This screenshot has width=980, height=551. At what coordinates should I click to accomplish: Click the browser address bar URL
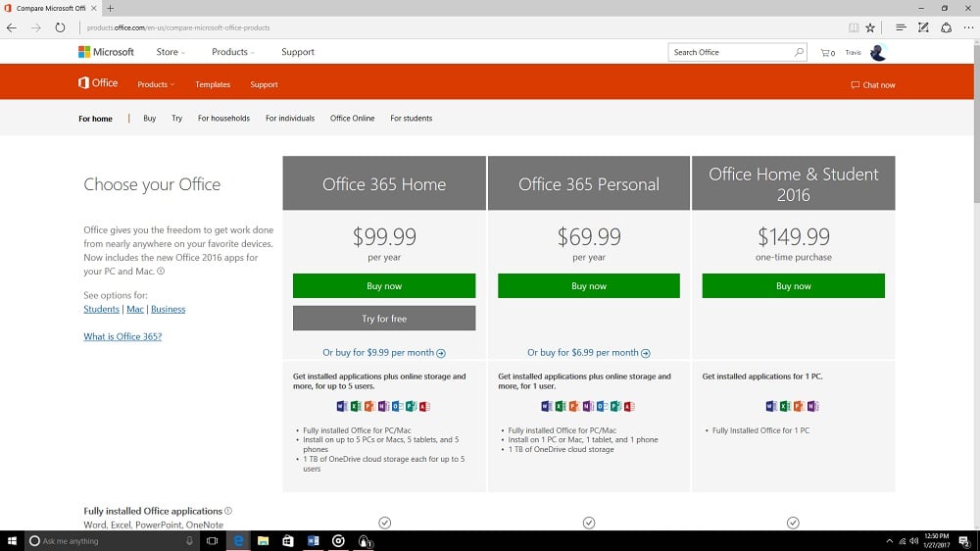coord(178,27)
